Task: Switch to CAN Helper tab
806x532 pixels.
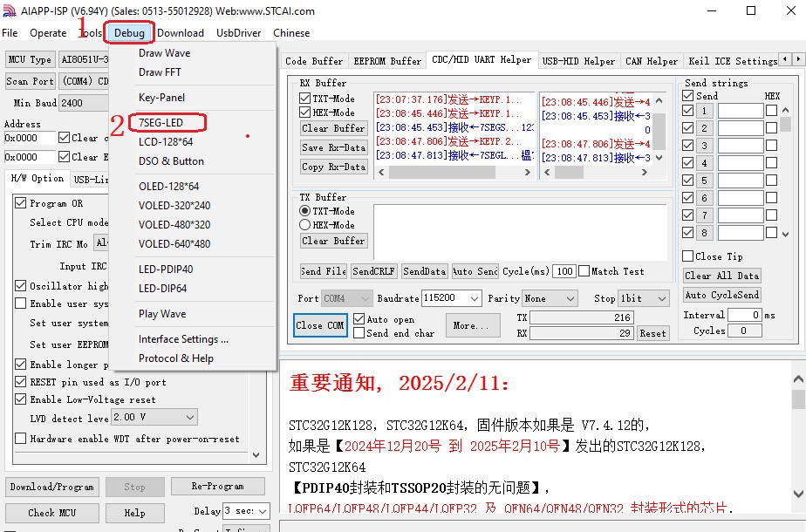Action: (x=652, y=61)
